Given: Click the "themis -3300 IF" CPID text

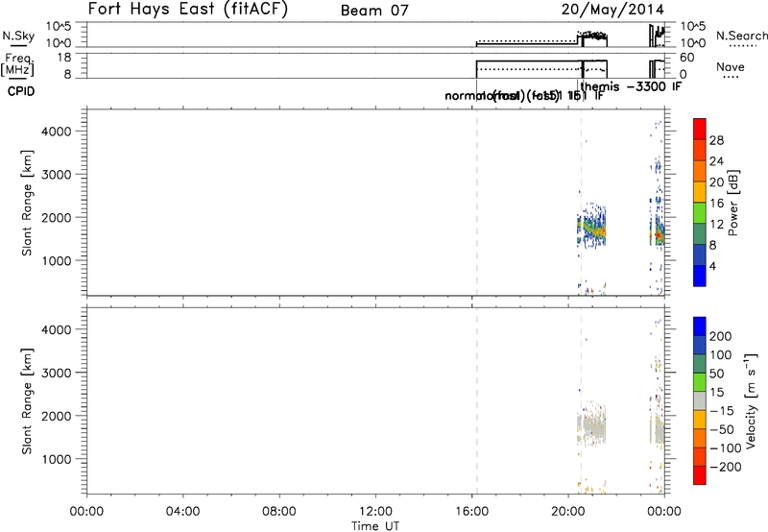Looking at the screenshot, I should pos(631,86).
